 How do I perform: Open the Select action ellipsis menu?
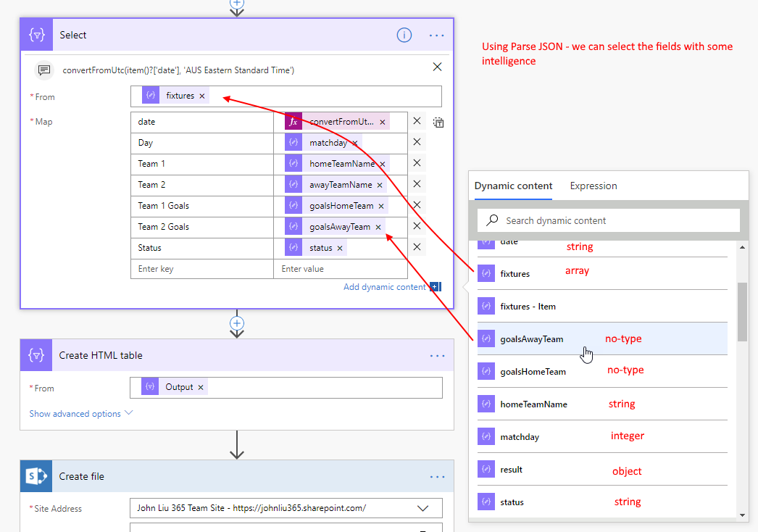(436, 35)
